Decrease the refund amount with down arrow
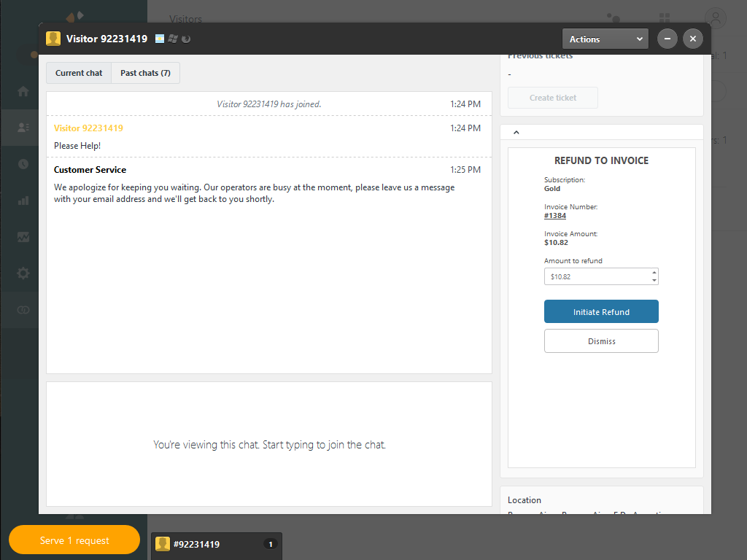 [654, 281]
